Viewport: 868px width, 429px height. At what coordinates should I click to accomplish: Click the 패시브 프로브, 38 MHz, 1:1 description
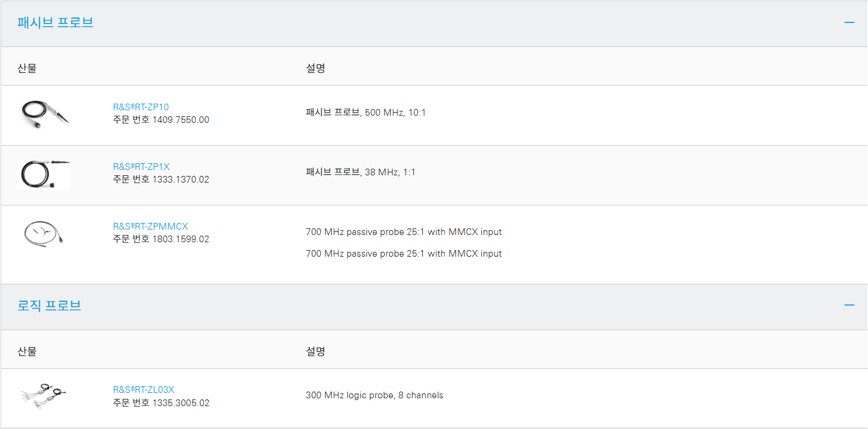click(361, 172)
